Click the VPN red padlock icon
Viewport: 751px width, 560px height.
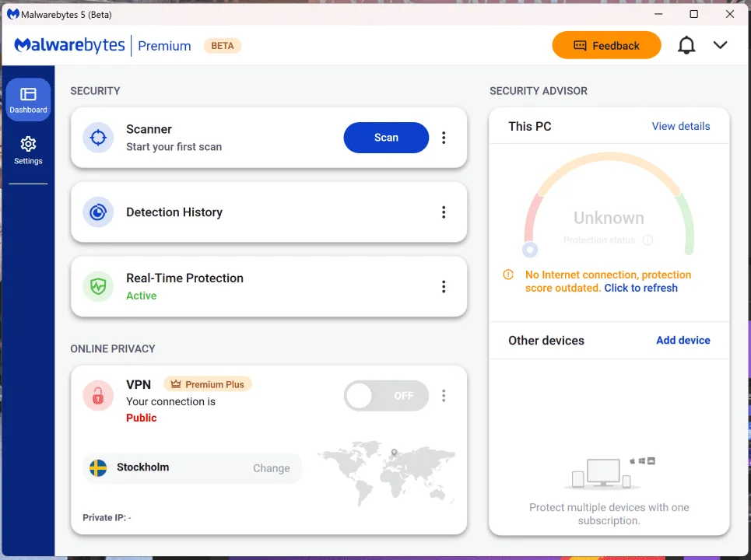[98, 396]
